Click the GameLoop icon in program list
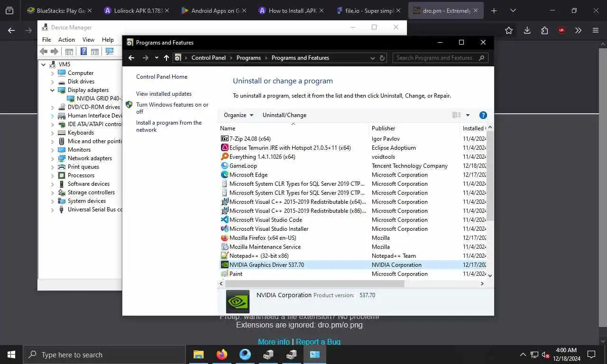The height and width of the screenshot is (364, 607). [225, 166]
